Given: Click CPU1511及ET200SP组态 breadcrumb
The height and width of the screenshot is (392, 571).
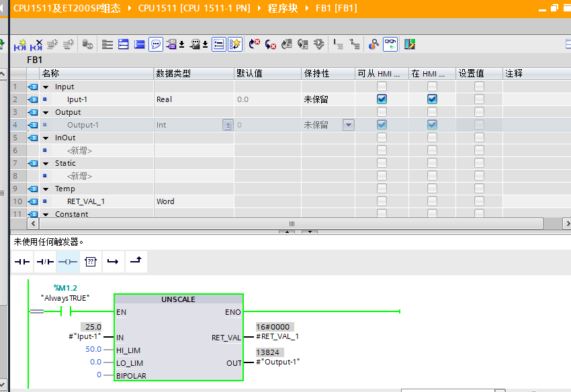Looking at the screenshot, I should pos(67,8).
